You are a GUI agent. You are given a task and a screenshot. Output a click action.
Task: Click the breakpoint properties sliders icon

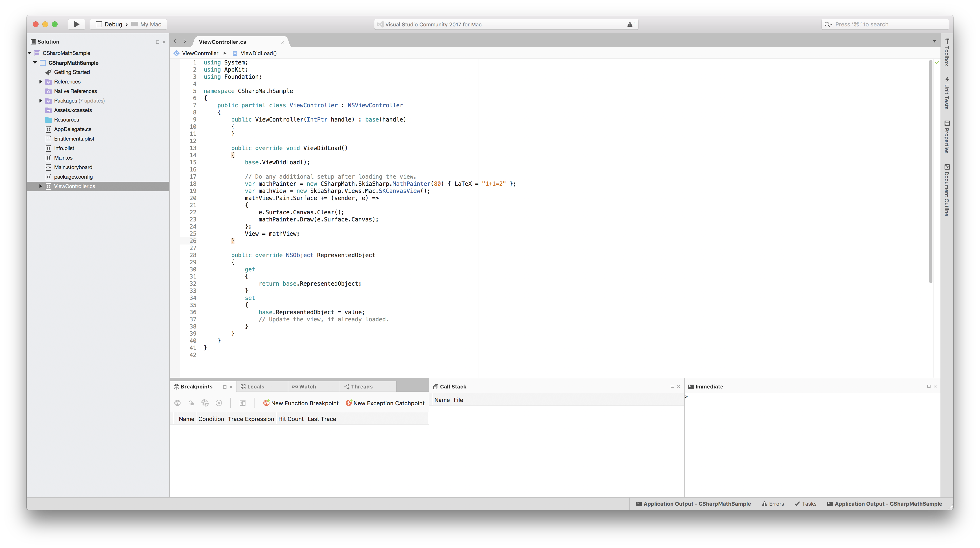click(x=242, y=403)
